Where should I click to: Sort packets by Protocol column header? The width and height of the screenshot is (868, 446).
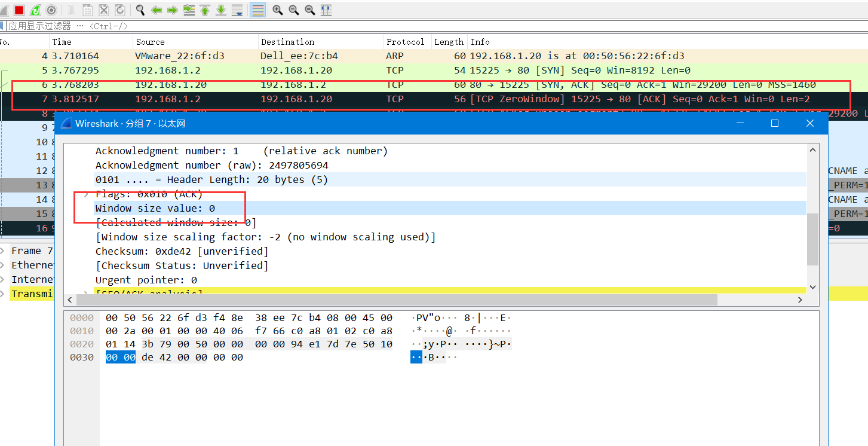point(406,42)
